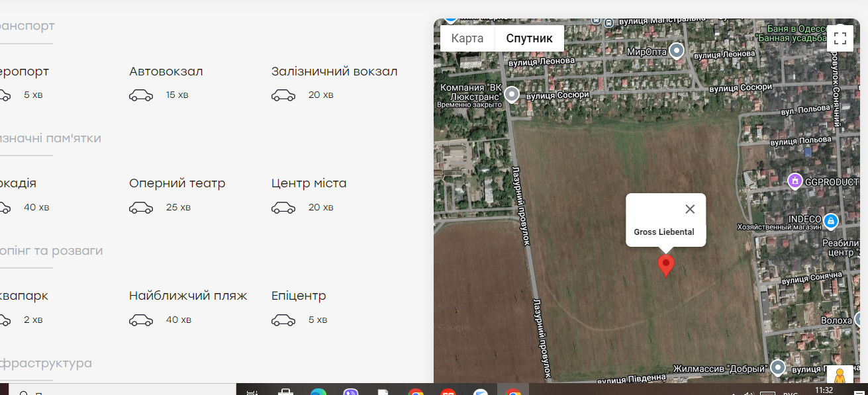
Task: Close the Gross Liebental info popup
Action: [x=690, y=209]
